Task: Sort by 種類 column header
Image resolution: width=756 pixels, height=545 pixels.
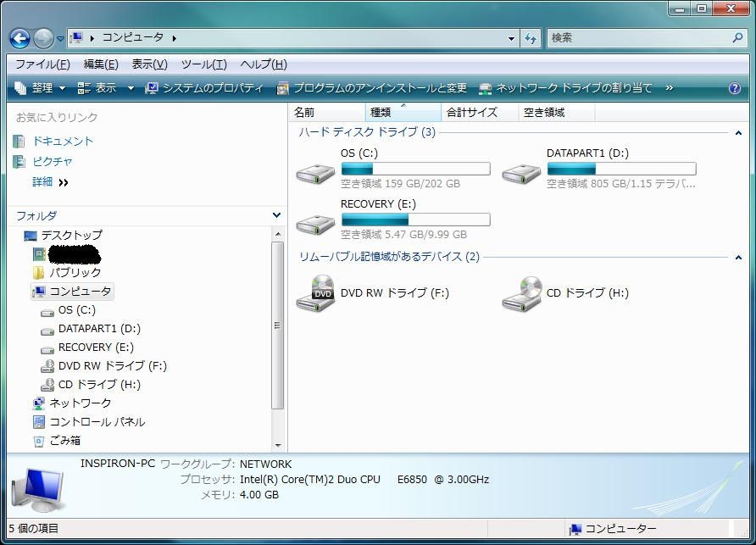Action: (x=403, y=113)
